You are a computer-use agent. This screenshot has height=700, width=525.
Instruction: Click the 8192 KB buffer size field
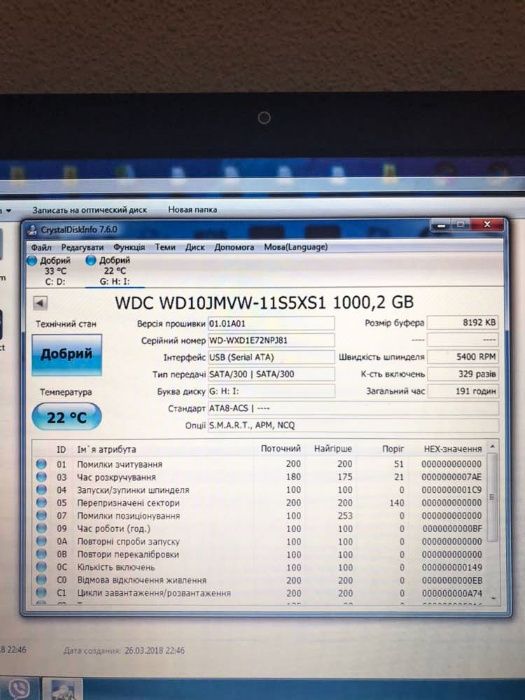click(462, 322)
